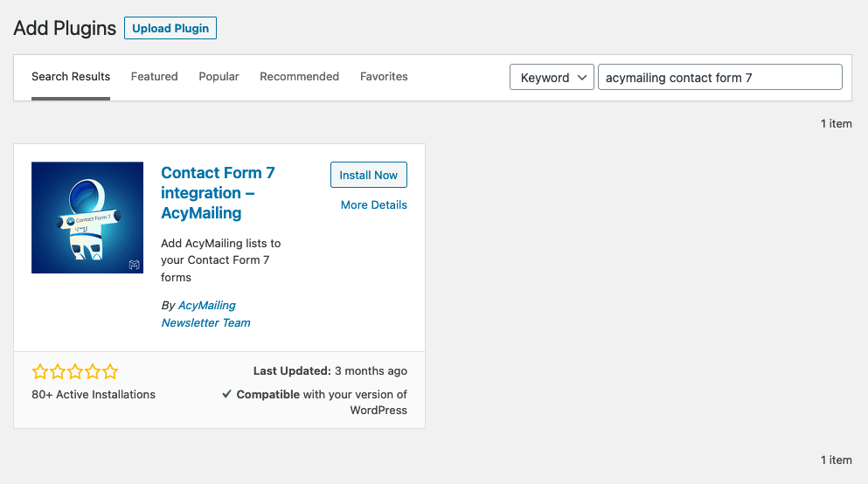Click the Upload Plugin button
868x484 pixels.
coord(170,28)
